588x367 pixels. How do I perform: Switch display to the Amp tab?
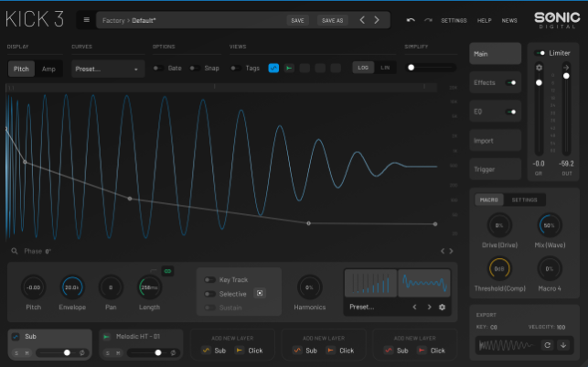point(48,69)
